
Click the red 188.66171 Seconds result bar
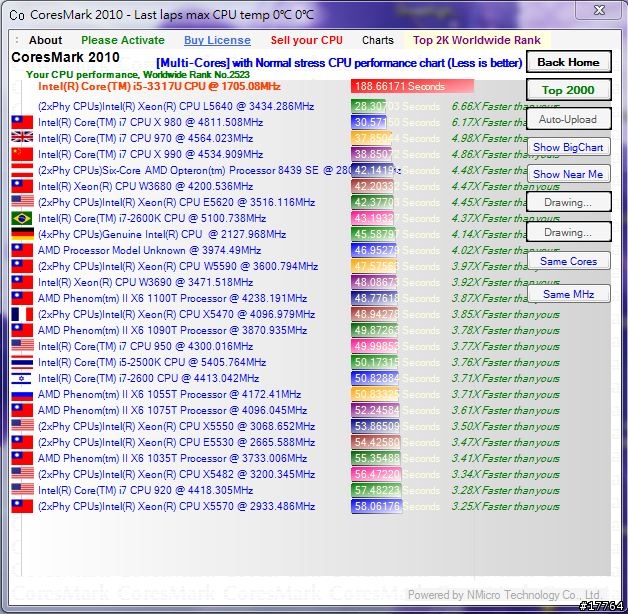pos(412,86)
